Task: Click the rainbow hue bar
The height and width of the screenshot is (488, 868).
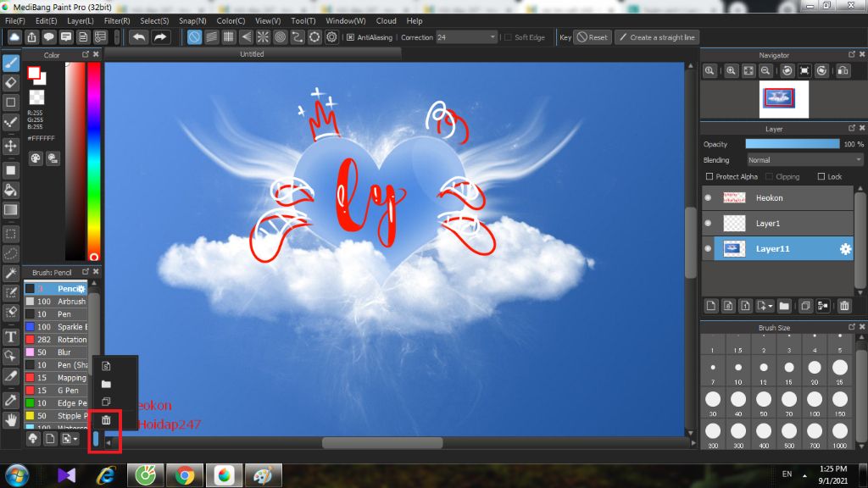Action: pyautogui.click(x=94, y=160)
